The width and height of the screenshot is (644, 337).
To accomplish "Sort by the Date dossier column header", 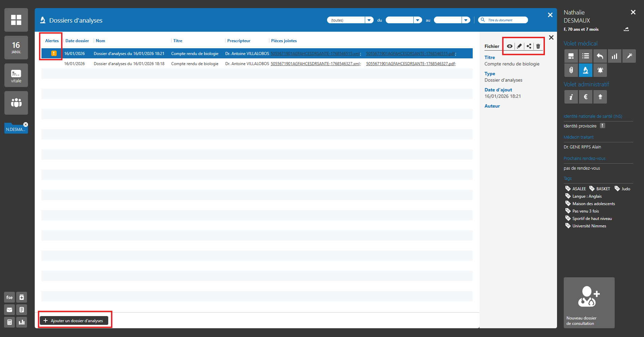I will [77, 41].
